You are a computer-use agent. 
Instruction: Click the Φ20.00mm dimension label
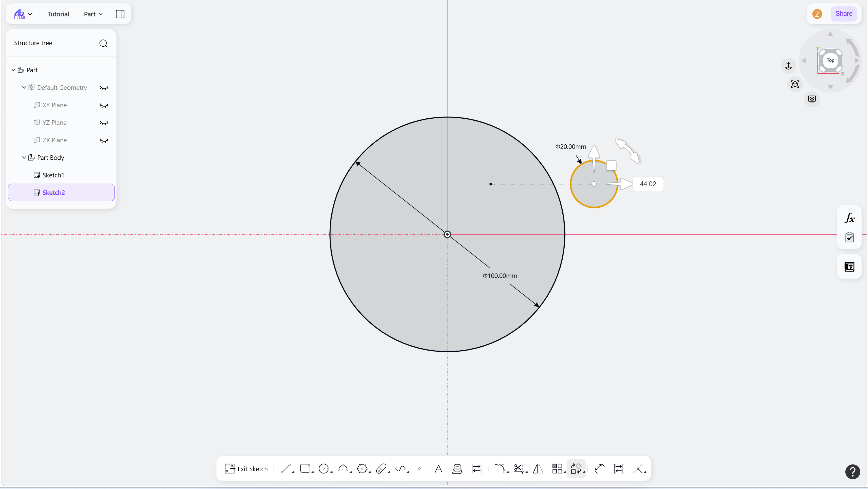pos(571,147)
